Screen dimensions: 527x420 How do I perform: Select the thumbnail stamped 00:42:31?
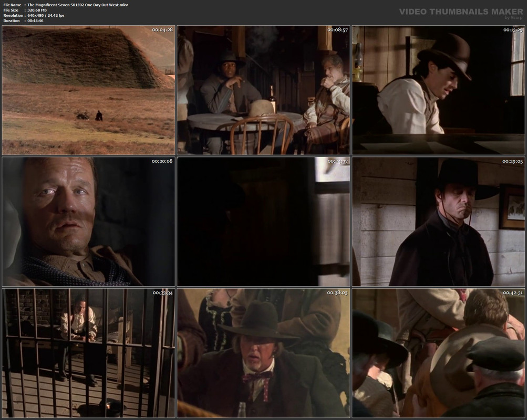pos(438,353)
